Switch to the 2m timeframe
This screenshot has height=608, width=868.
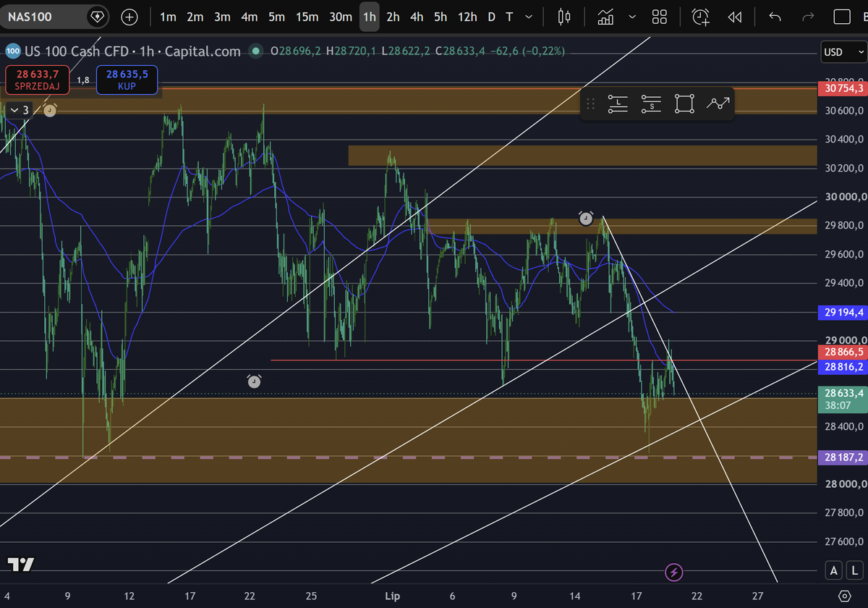195,17
